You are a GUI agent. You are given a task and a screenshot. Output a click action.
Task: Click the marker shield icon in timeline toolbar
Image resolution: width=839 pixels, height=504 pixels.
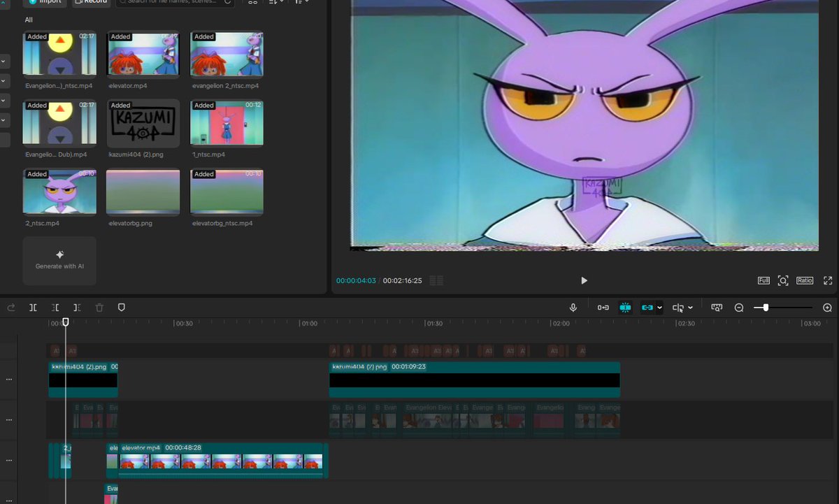pyautogui.click(x=121, y=308)
